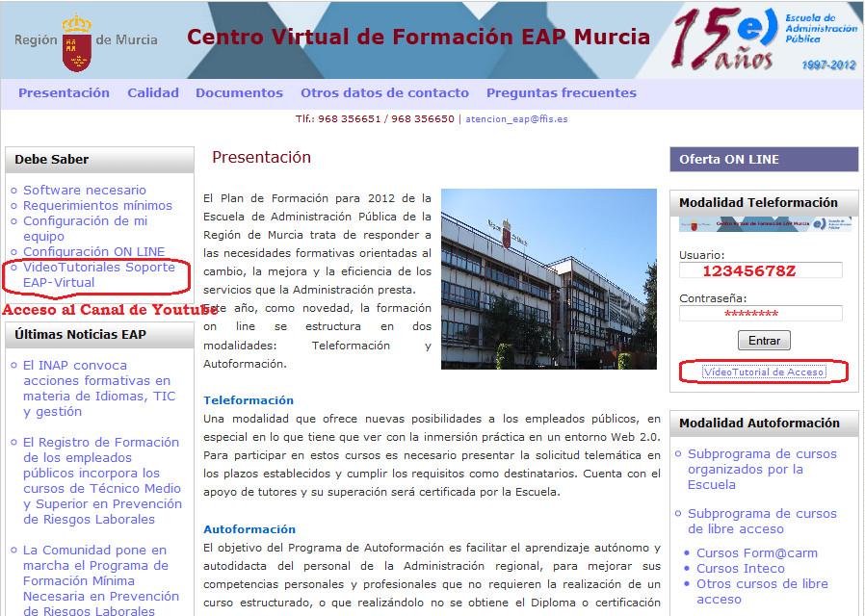The image size is (865, 616).
Task: Open the Calidad menu item
Action: coord(153,93)
